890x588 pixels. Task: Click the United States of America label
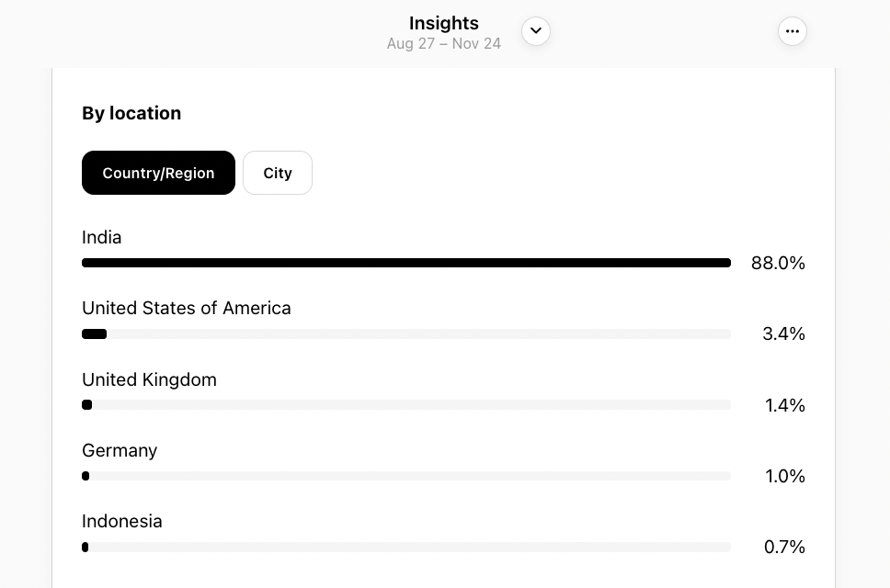pos(187,308)
